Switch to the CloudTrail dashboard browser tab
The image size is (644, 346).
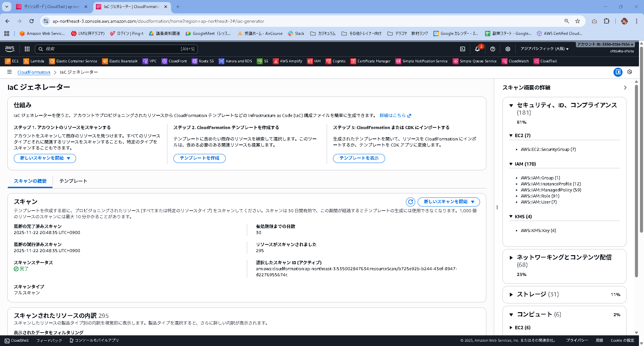tap(52, 7)
